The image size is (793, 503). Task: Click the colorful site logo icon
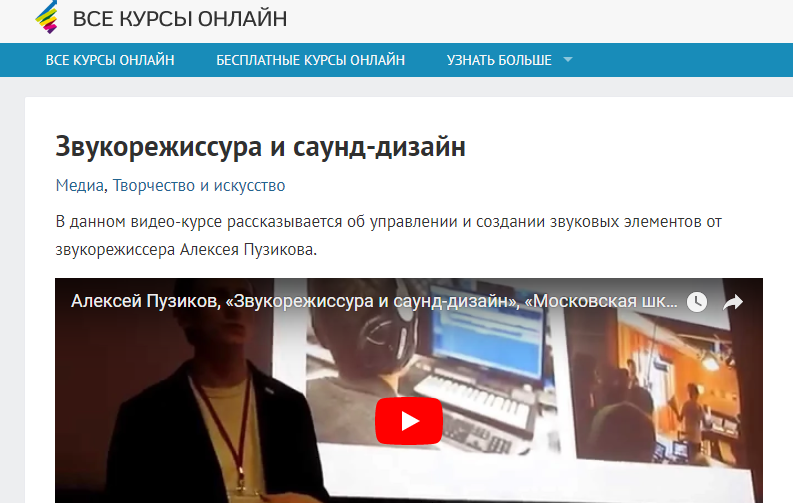pyautogui.click(x=47, y=17)
